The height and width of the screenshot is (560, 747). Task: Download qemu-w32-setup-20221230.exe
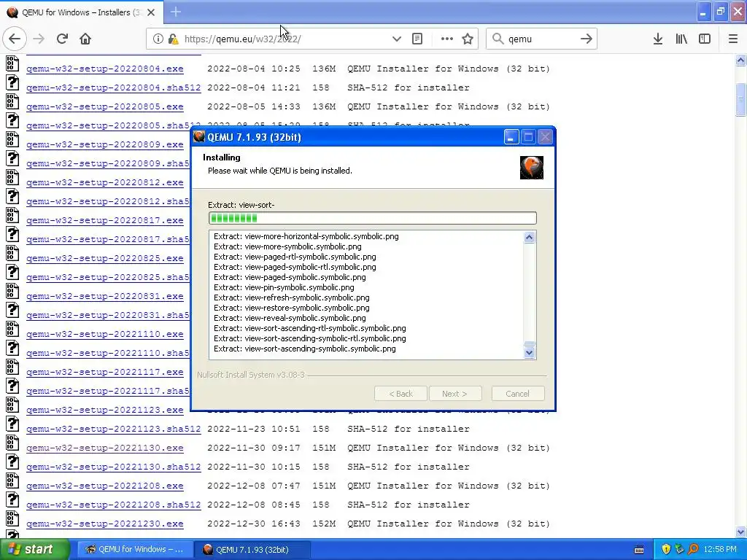coord(105,524)
